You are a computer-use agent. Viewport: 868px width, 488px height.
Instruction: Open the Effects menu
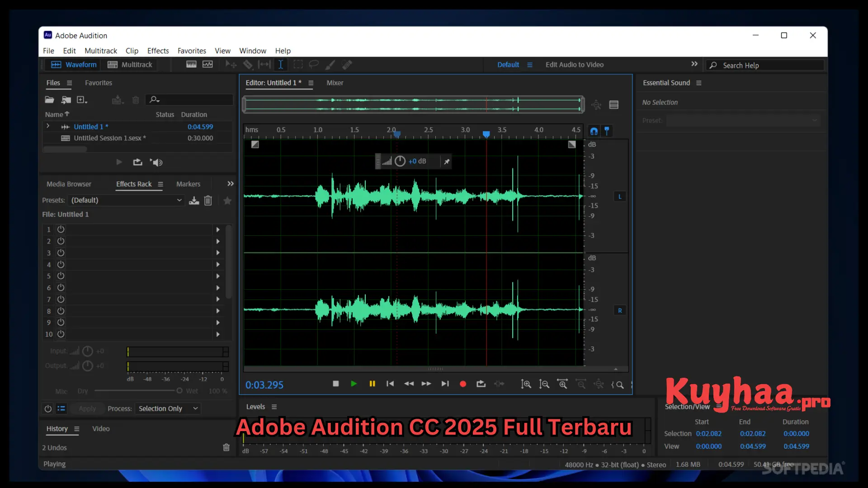[x=158, y=51]
